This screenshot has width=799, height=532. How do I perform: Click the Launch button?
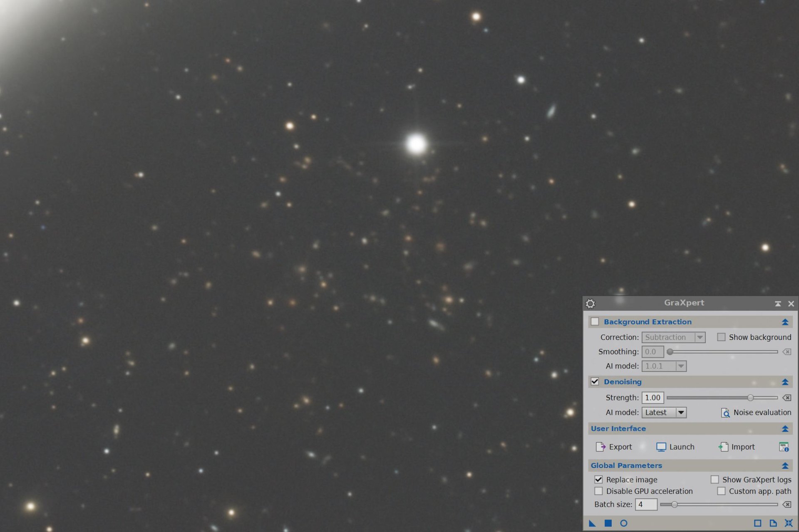(x=675, y=447)
